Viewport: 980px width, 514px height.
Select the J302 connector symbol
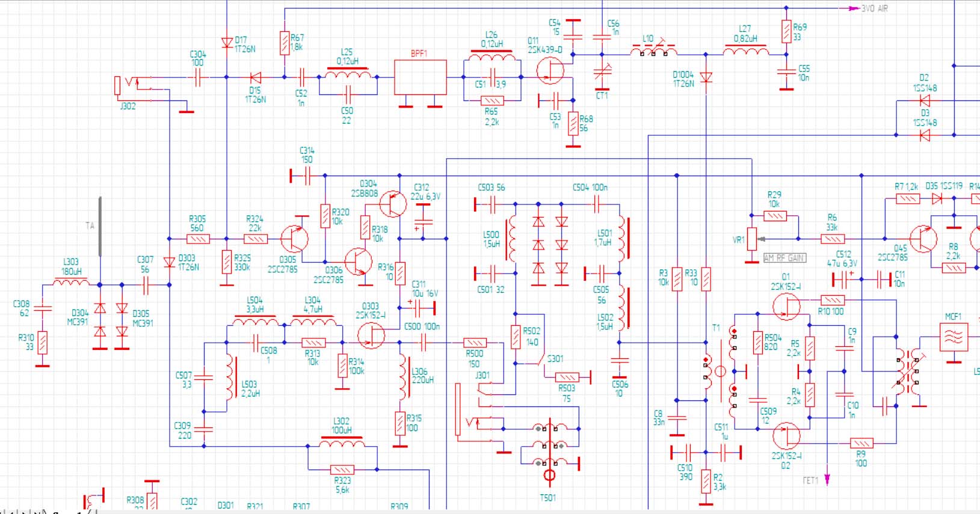(119, 85)
